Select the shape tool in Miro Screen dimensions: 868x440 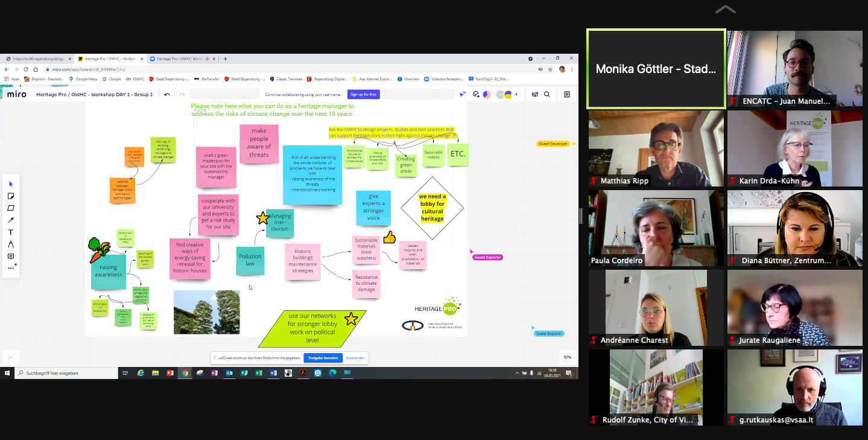click(10, 208)
